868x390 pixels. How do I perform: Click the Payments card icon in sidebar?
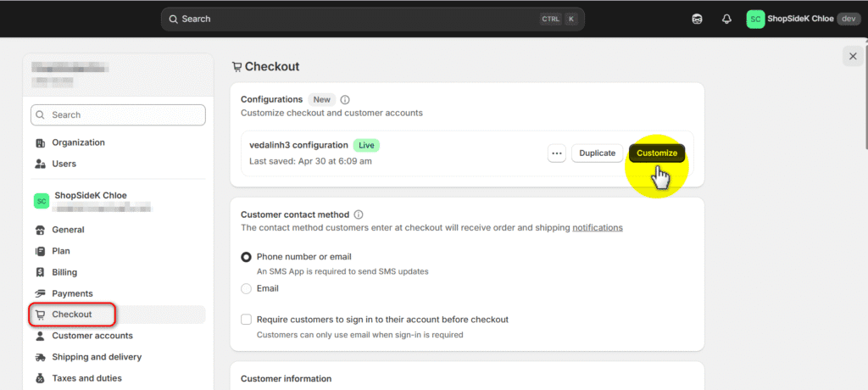tap(40, 293)
